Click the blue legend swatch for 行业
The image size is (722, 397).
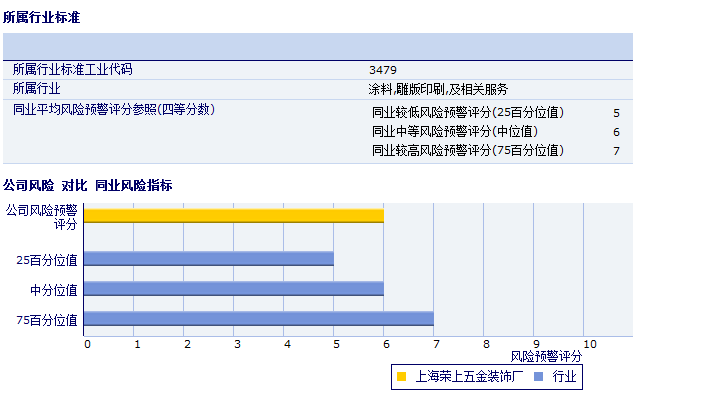pyautogui.click(x=538, y=377)
